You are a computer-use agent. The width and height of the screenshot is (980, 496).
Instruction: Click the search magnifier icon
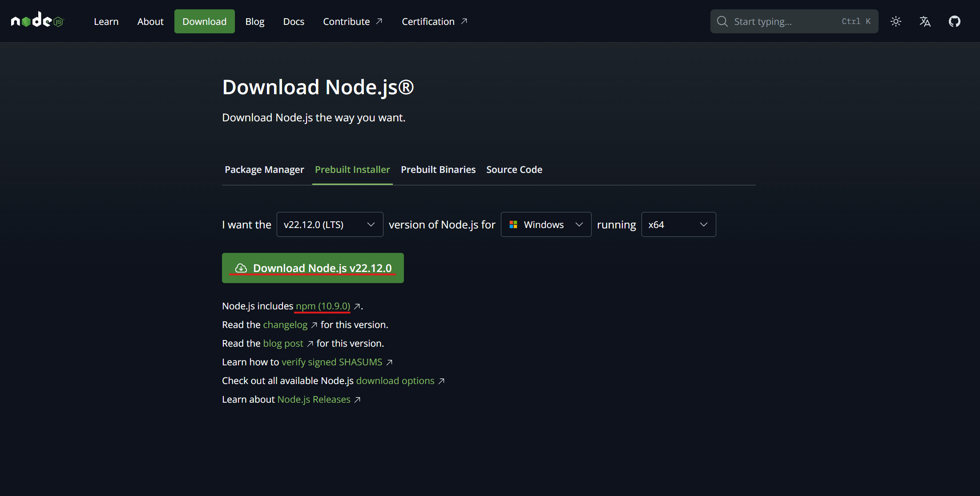(722, 21)
